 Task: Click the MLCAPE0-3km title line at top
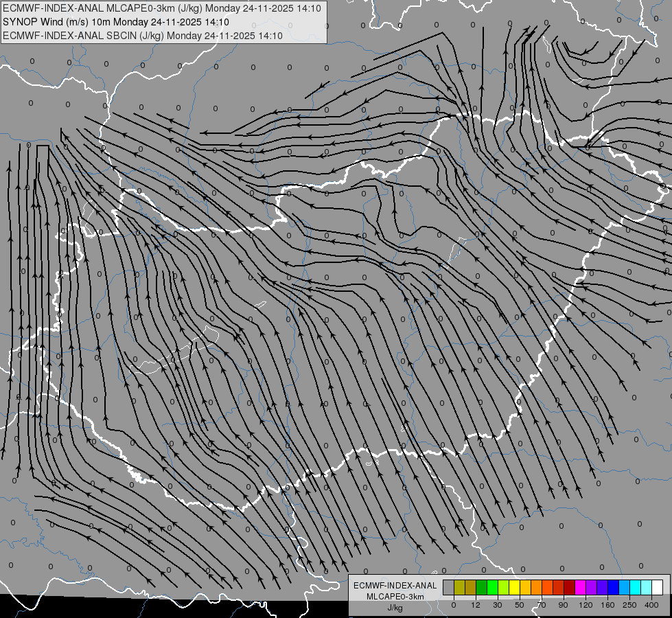[162, 8]
